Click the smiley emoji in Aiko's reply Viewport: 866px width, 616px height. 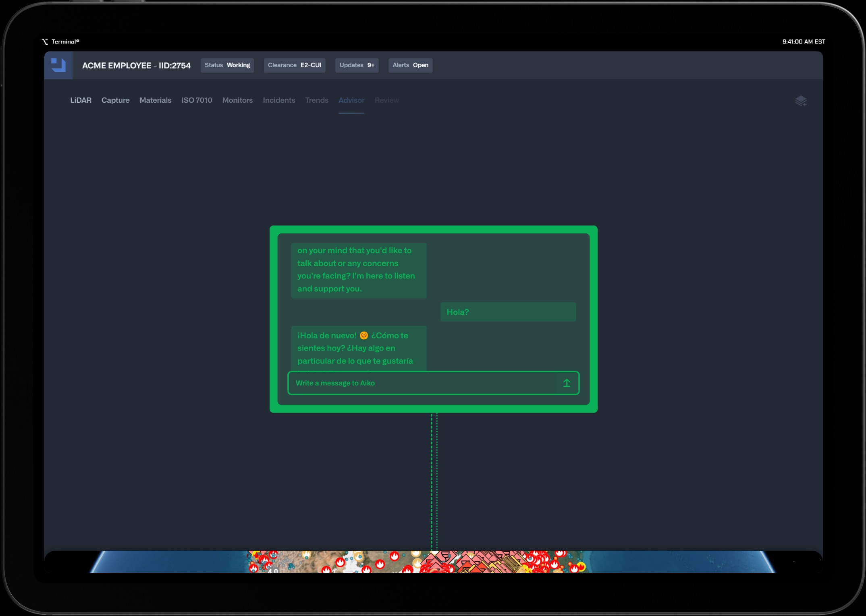click(363, 335)
